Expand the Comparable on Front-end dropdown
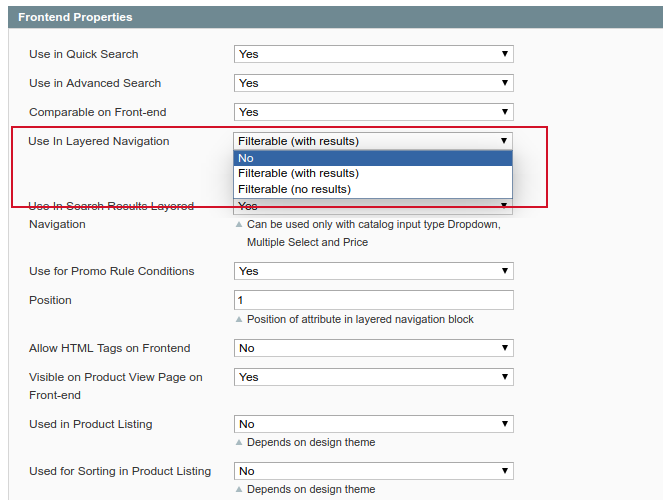 pyautogui.click(x=373, y=112)
